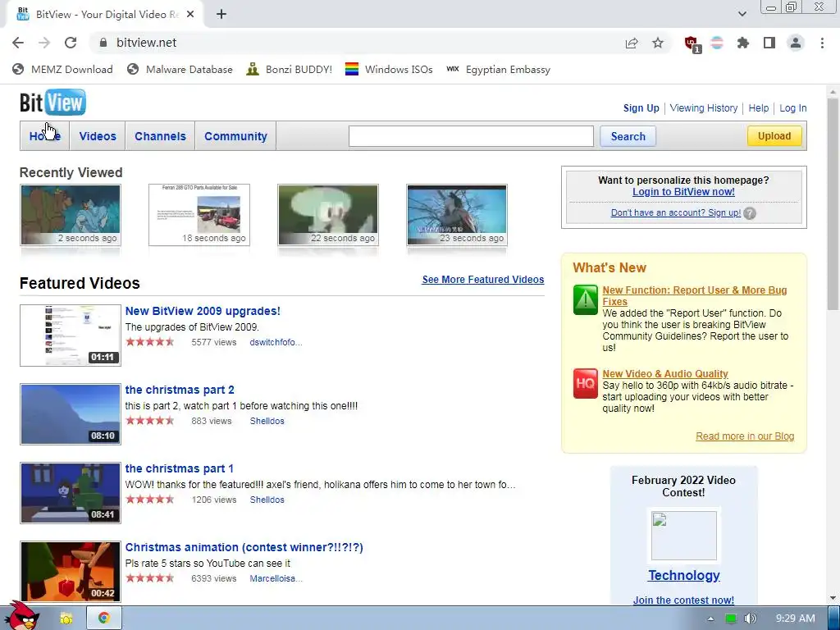This screenshot has width=840, height=630.
Task: Click the Help link at top
Action: coord(759,107)
